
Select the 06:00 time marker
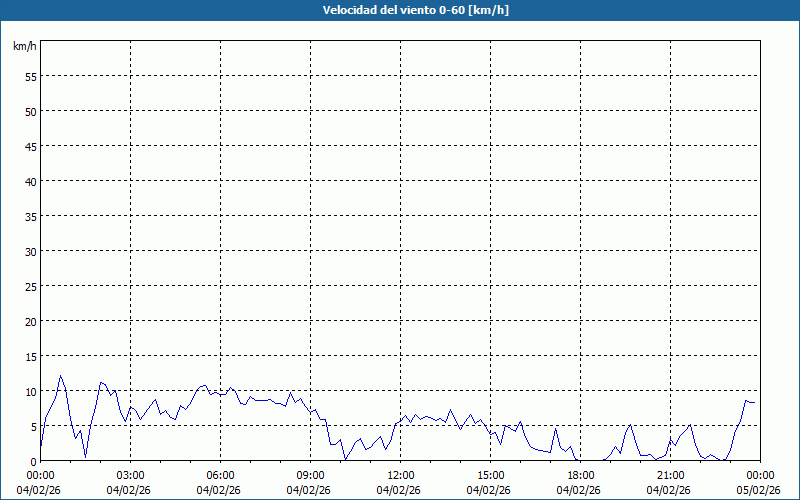(220, 475)
